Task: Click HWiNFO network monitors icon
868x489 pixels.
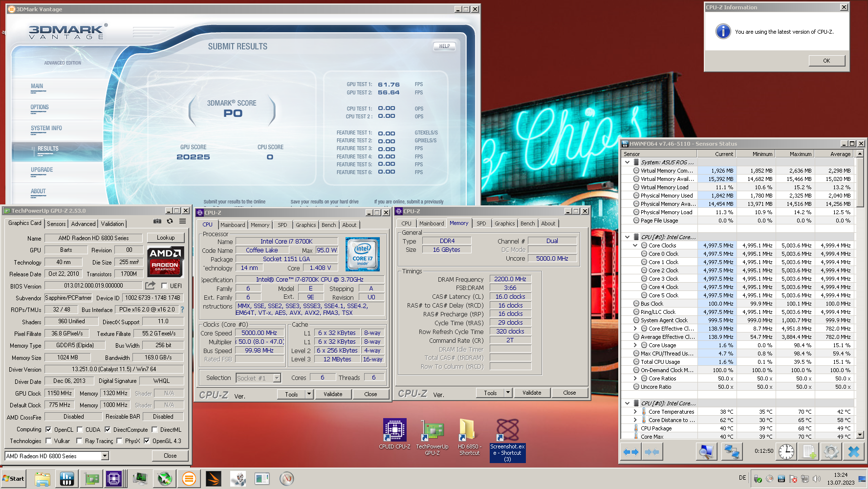Action: coord(732,452)
